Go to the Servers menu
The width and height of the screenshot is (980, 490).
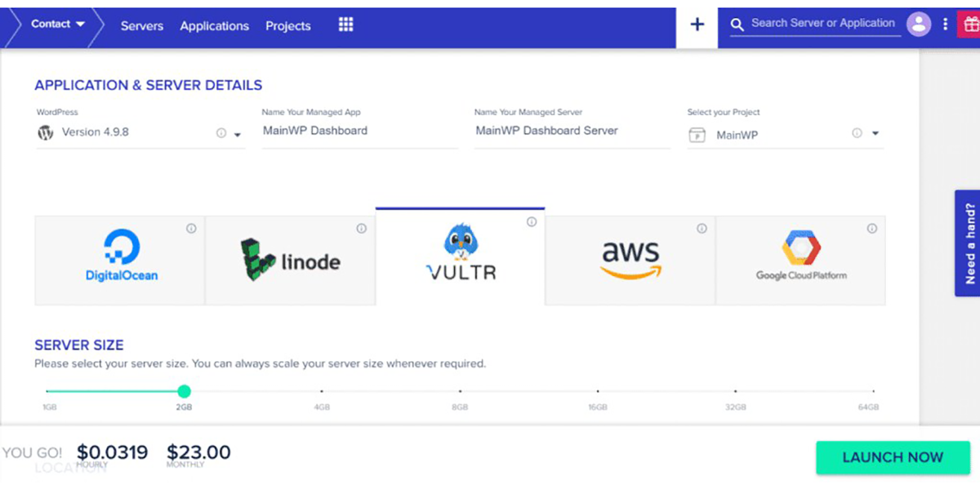point(142,26)
